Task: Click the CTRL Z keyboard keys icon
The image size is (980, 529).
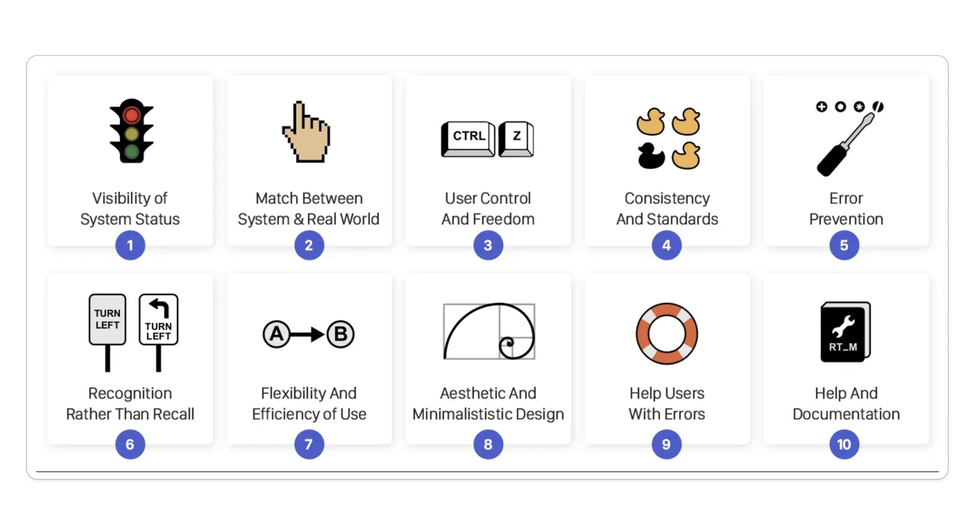Action: click(487, 139)
